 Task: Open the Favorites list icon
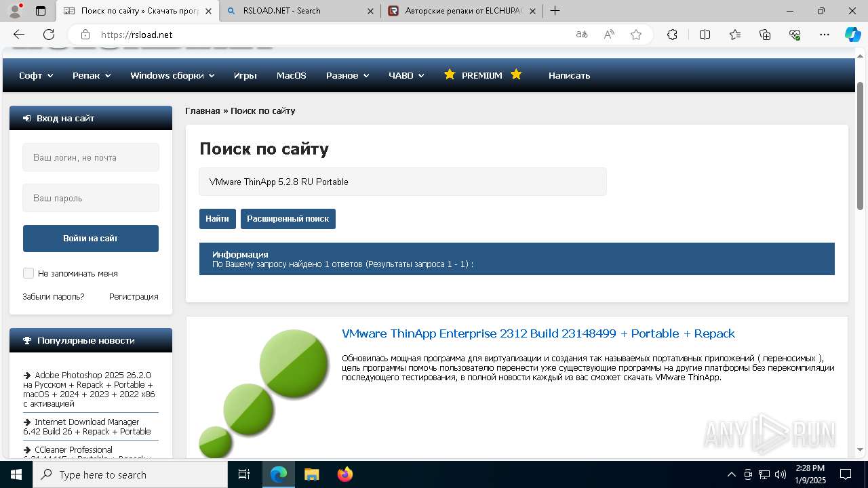coord(735,35)
